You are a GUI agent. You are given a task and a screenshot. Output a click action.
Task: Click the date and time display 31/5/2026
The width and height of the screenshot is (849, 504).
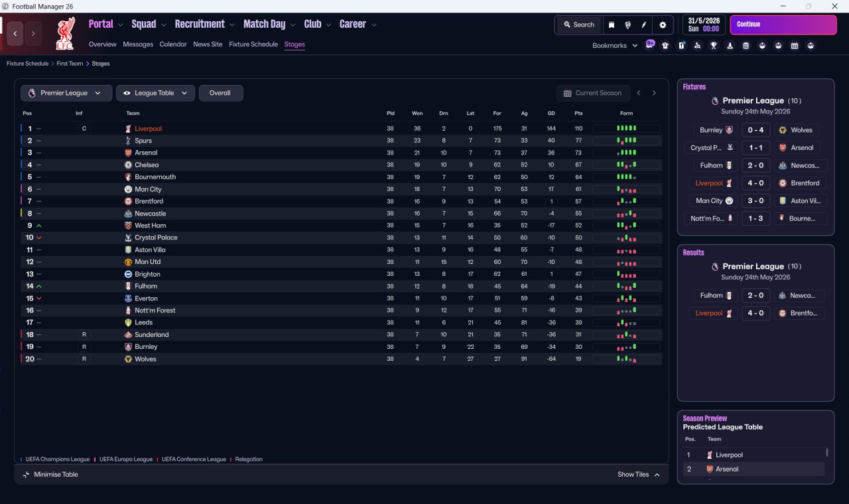[x=704, y=25]
